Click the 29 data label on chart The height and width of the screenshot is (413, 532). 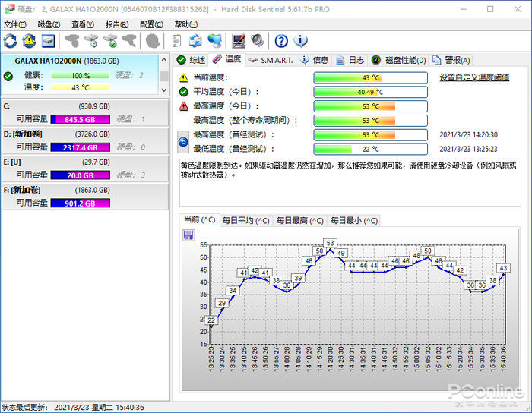click(222, 303)
